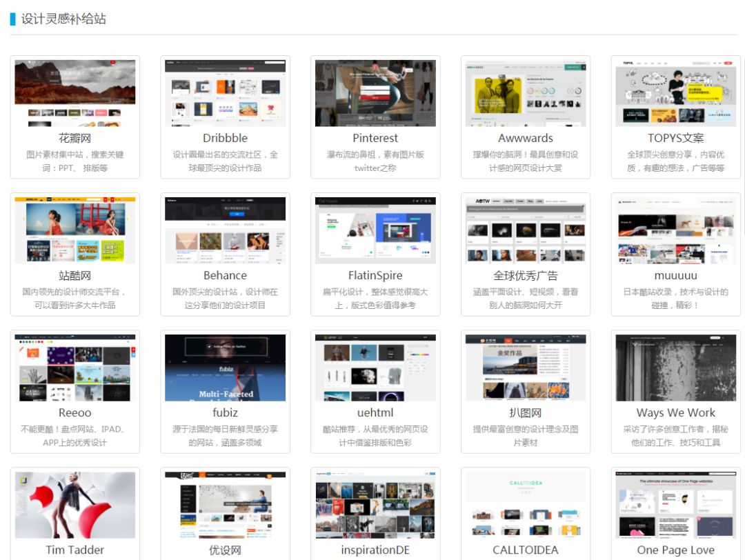Select the muuuuu description 日本酷站收录

click(x=675, y=299)
